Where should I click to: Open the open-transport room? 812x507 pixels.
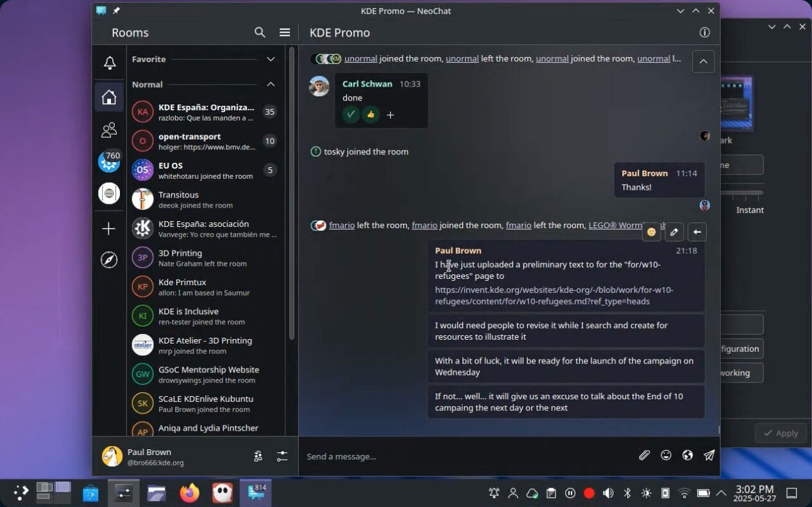(205, 141)
